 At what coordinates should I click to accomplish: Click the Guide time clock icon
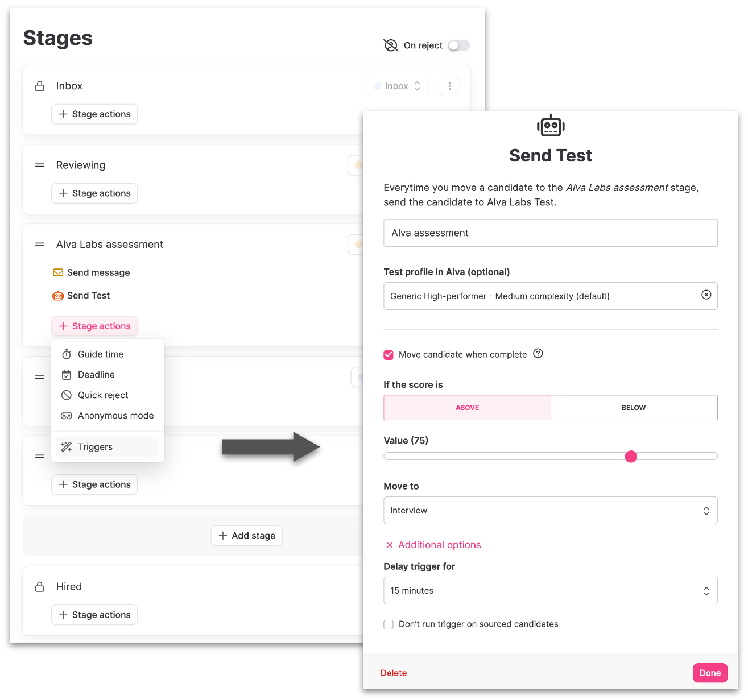67,354
